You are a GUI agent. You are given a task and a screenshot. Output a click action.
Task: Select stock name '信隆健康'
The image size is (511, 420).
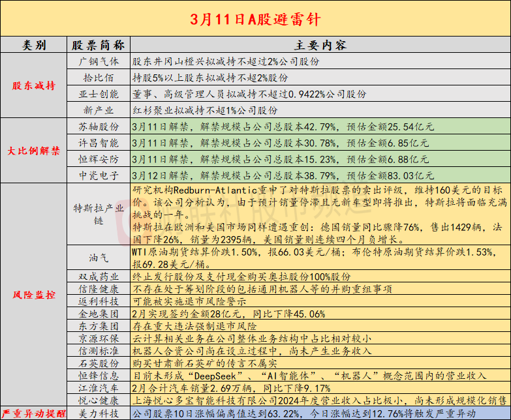coord(99,289)
